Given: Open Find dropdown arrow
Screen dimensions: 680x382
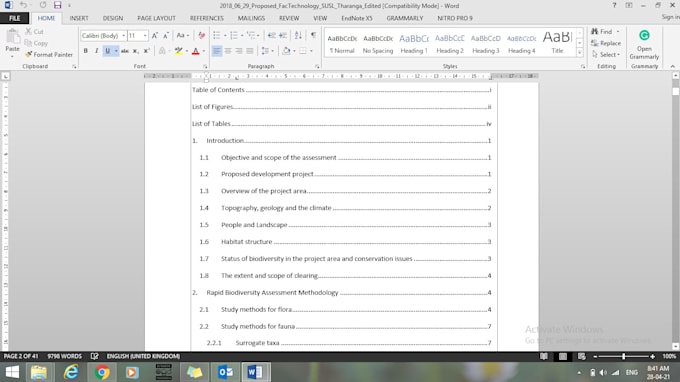Looking at the screenshot, I should [618, 32].
